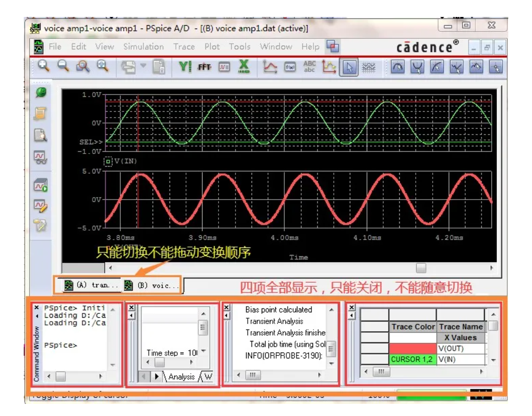Click the X Values header cell
The width and height of the screenshot is (532, 416).
461,338
